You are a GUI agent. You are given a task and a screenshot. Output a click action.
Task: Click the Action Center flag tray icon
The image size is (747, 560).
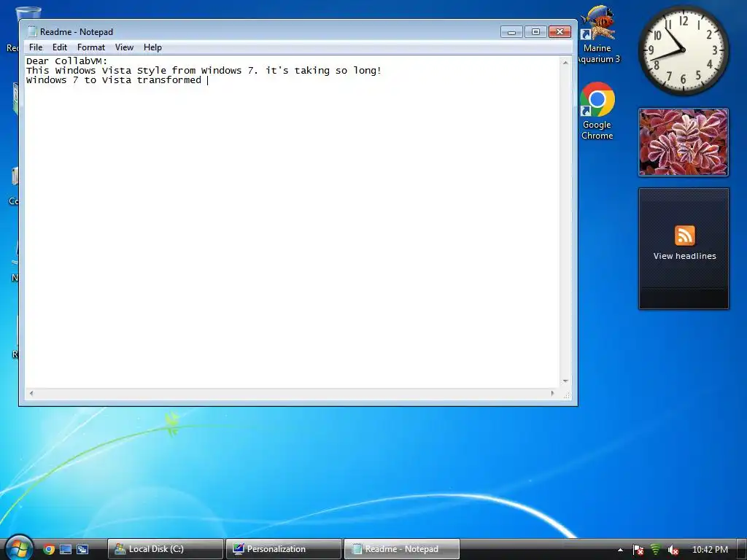(638, 550)
